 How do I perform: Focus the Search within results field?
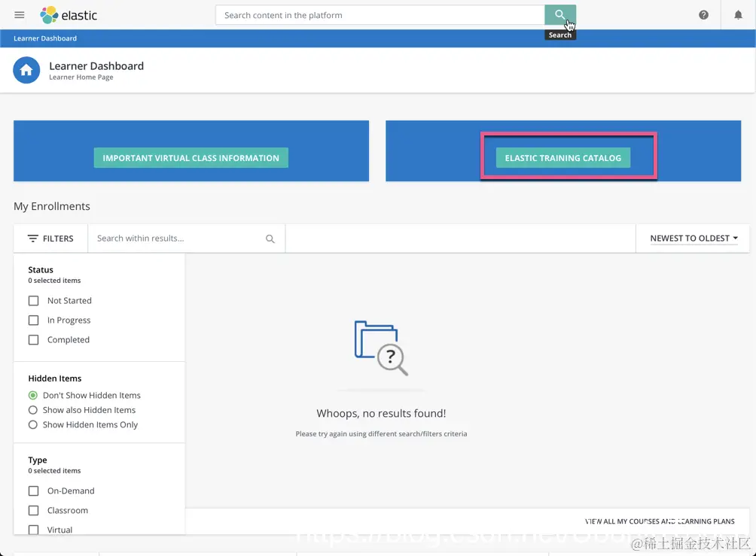187,239
